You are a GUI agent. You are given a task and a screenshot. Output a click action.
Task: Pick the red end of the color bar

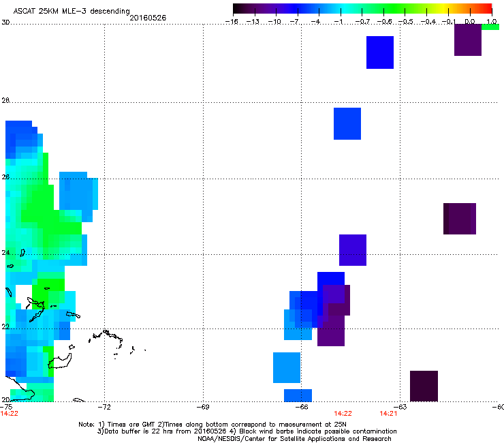coord(487,9)
